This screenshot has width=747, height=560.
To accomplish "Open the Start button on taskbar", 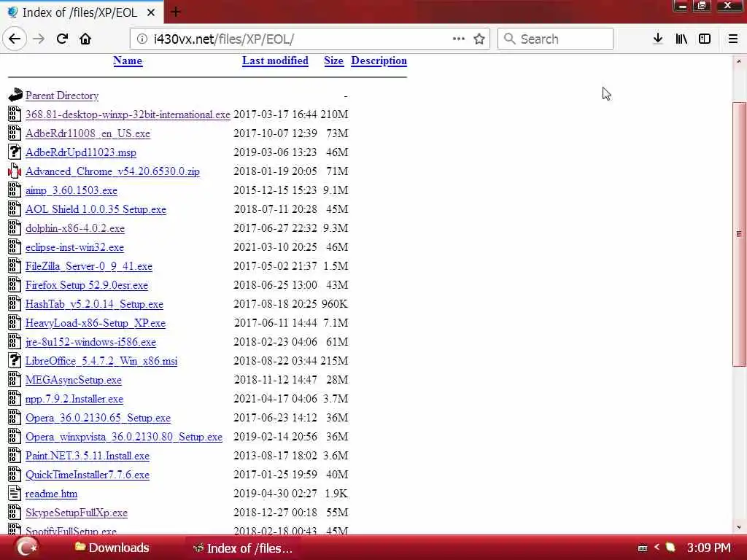I will [x=27, y=547].
